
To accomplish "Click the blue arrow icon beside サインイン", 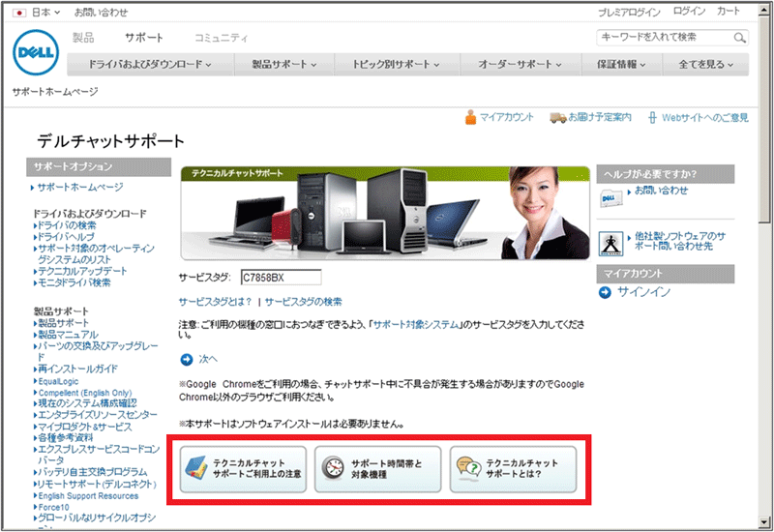I will pos(605,293).
